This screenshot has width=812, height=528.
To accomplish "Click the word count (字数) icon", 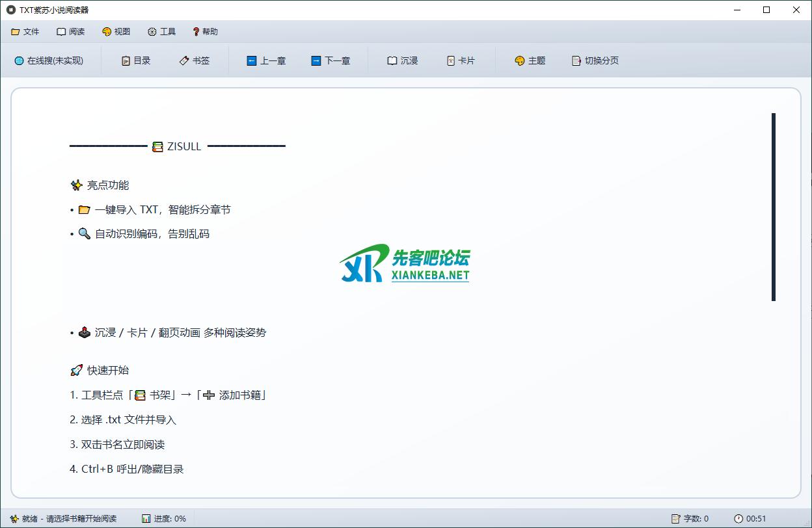I will tap(675, 518).
